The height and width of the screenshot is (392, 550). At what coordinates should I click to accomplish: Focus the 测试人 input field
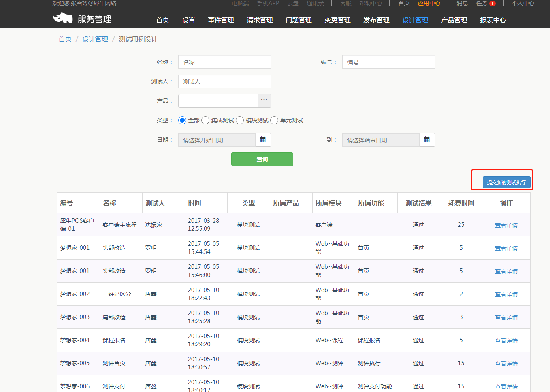(x=225, y=81)
